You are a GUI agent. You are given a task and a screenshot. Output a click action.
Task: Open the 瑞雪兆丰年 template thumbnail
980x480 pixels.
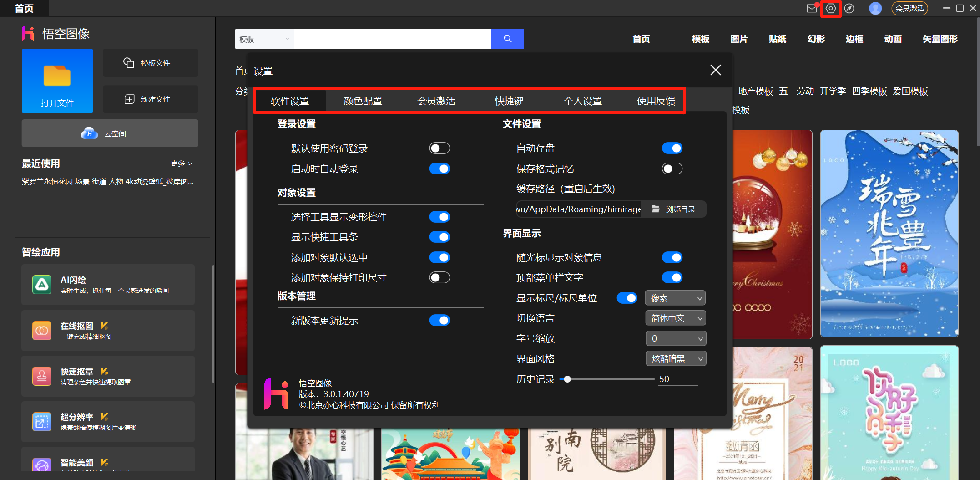click(889, 234)
